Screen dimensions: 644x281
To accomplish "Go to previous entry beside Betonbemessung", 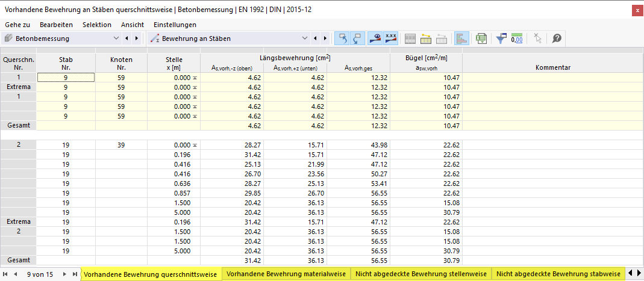I will (127, 39).
